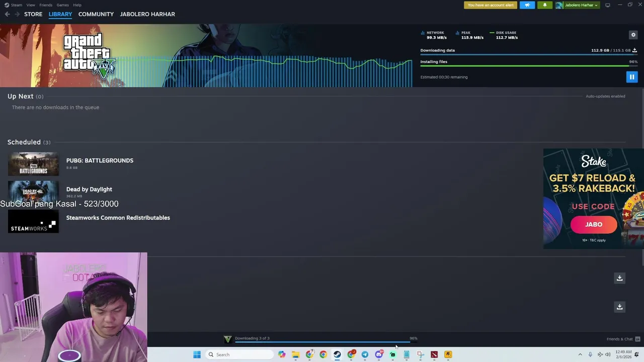Click the profile avatar next to Jabolero Harhar
Image resolution: width=644 pixels, height=362 pixels.
click(x=559, y=5)
